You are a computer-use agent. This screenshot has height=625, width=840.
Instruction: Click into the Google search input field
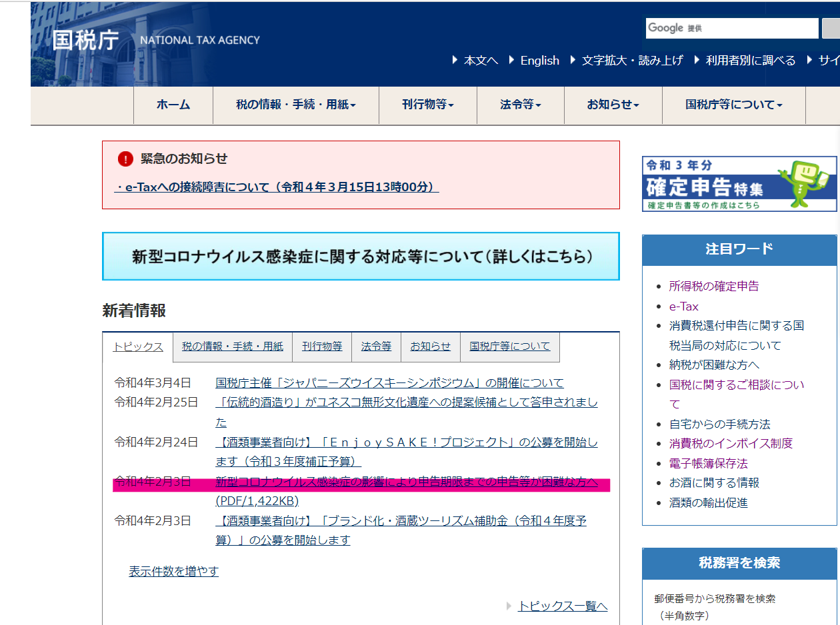point(731,28)
